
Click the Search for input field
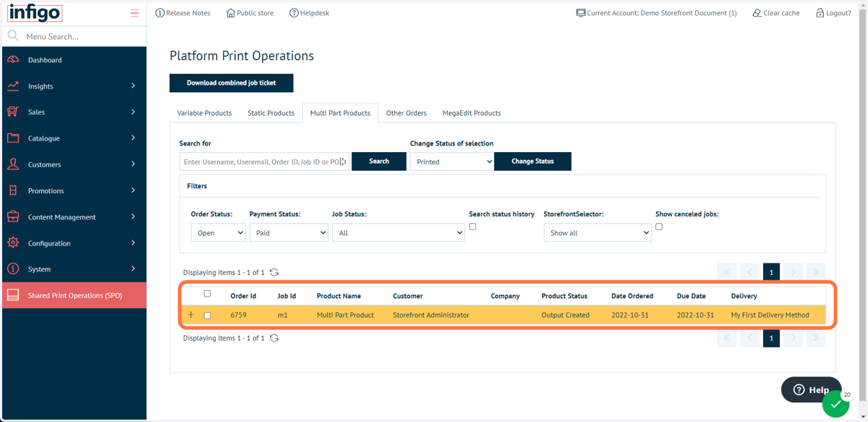coord(264,161)
